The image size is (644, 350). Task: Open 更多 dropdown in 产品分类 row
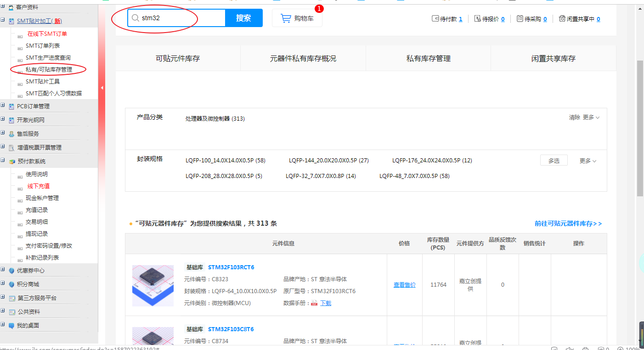pos(591,117)
